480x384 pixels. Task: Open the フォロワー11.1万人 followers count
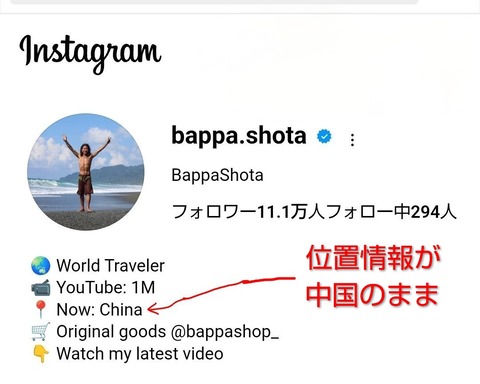click(248, 211)
